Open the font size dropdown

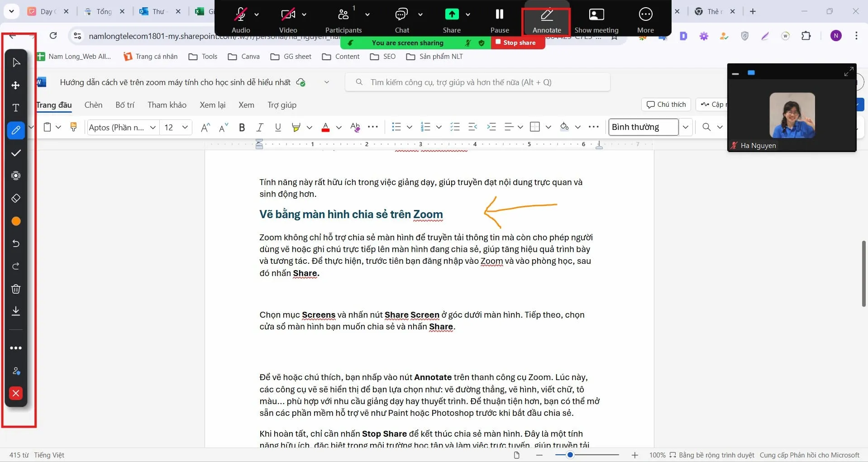coord(186,127)
